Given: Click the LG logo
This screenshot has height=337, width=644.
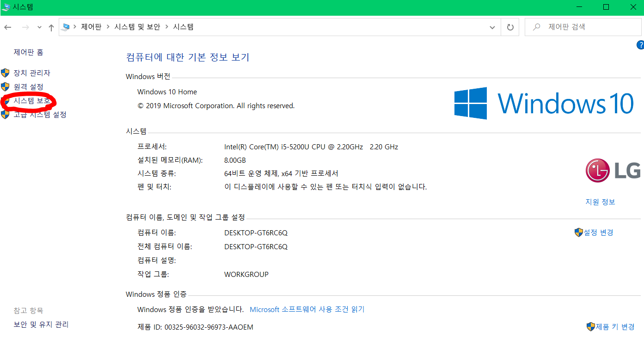Looking at the screenshot, I should click(x=613, y=170).
